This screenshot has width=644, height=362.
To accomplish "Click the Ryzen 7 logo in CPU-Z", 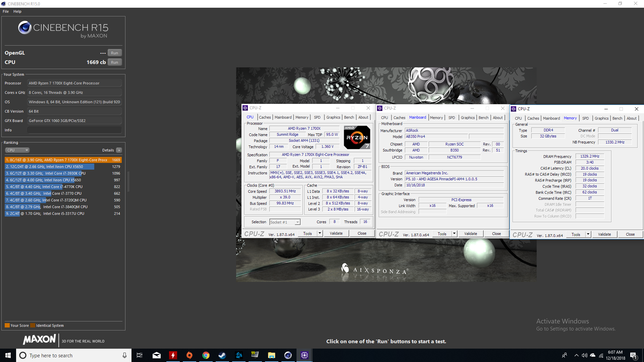I will point(357,137).
